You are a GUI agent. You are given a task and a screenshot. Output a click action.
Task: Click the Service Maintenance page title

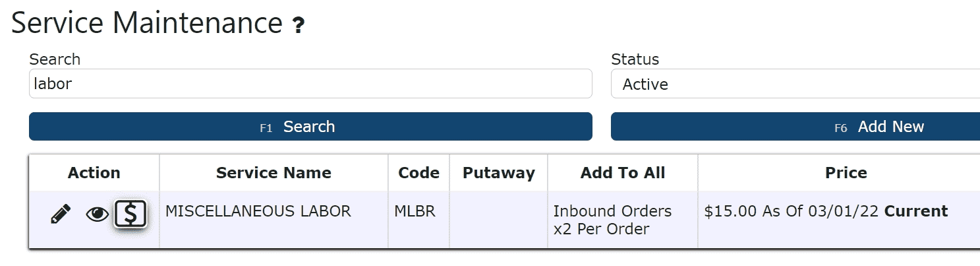coord(147,23)
